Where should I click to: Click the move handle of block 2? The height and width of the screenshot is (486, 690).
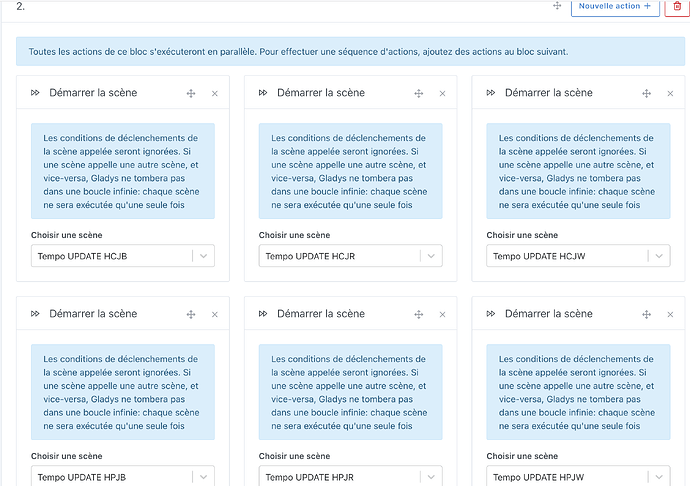click(557, 6)
